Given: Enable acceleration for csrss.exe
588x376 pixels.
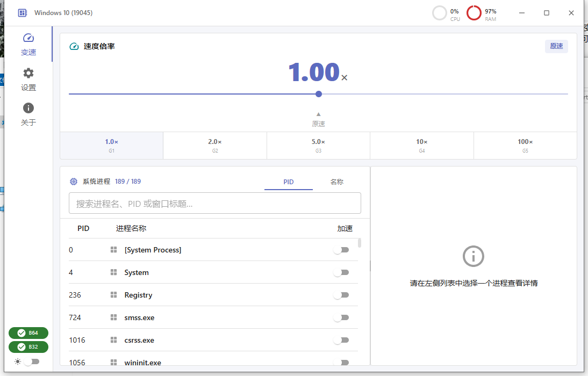Looking at the screenshot, I should click(341, 340).
